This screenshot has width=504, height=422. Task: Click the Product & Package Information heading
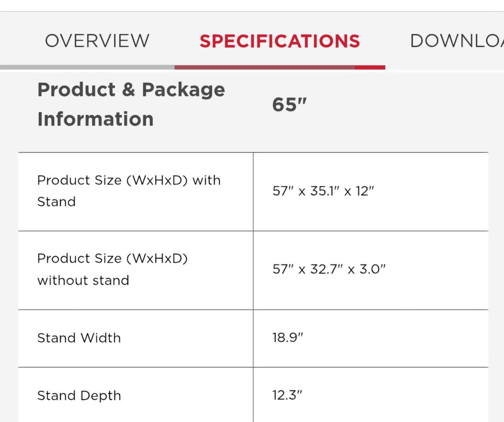pos(131,104)
